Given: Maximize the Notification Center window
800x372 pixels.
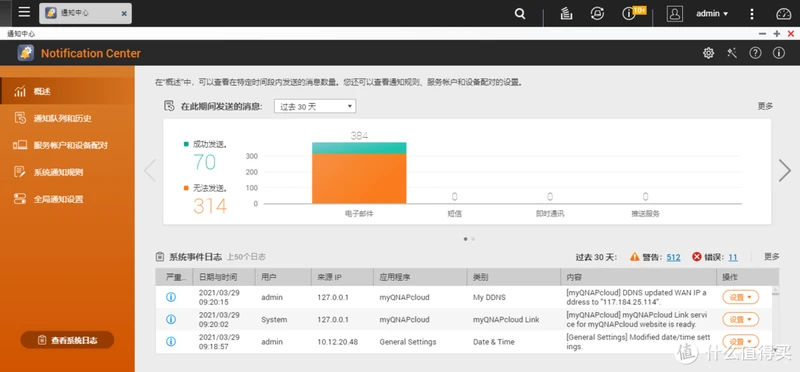Looking at the screenshot, I should pyautogui.click(x=777, y=34).
